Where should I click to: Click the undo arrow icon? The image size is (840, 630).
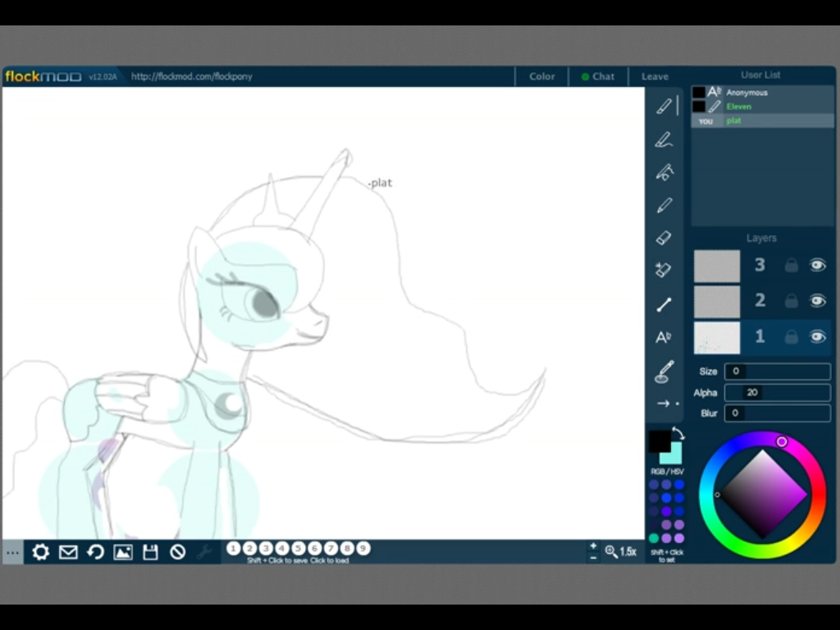pos(95,552)
